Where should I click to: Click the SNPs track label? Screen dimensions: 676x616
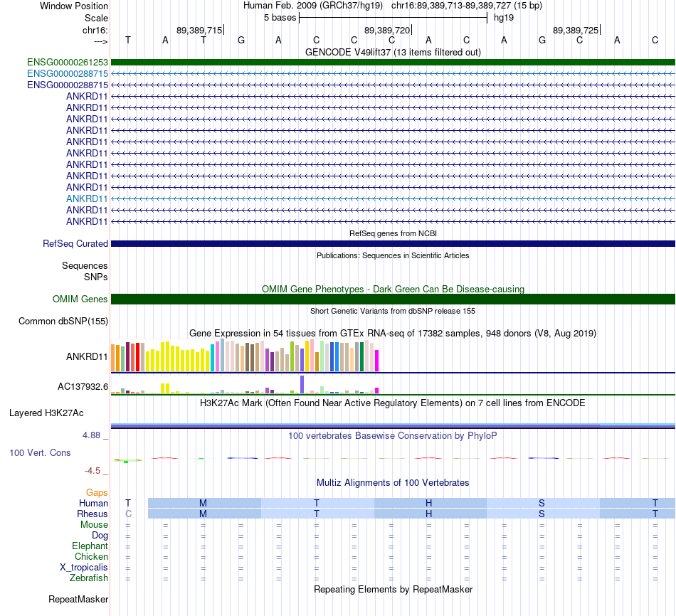point(96,277)
